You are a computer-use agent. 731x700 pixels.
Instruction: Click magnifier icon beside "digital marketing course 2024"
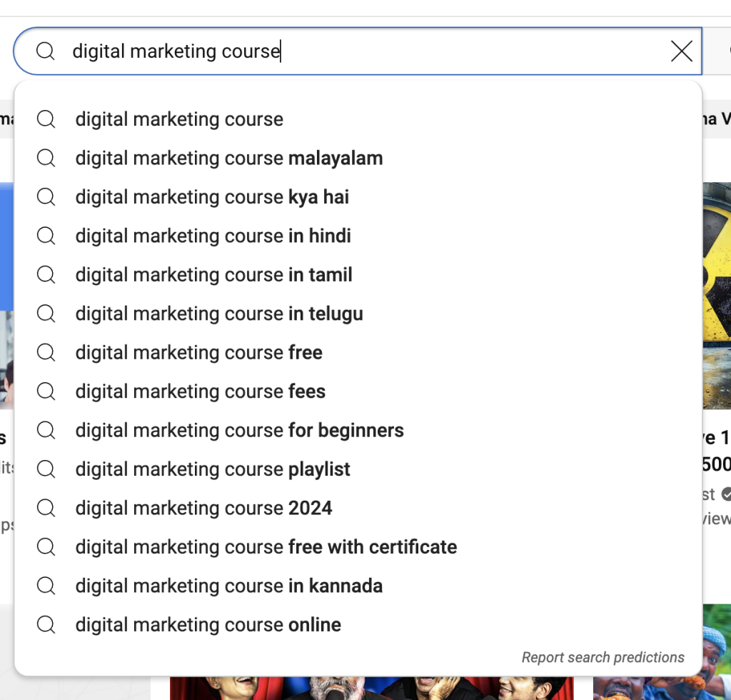(x=45, y=508)
